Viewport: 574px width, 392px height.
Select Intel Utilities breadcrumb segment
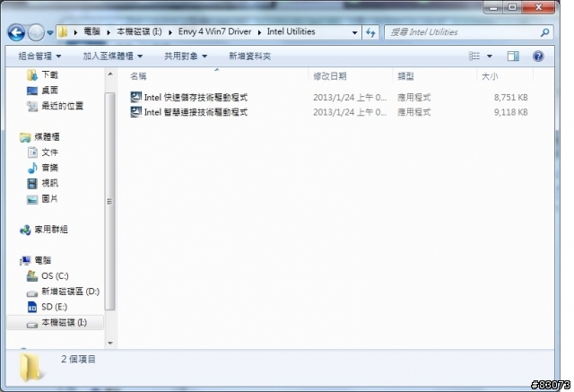click(x=291, y=31)
